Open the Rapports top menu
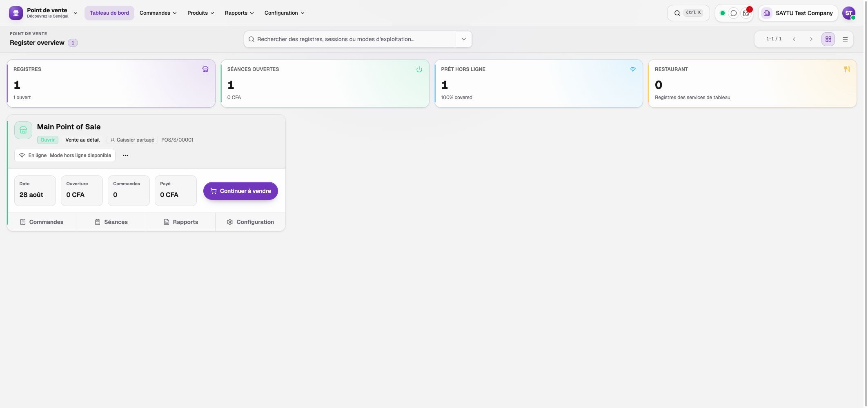868x408 pixels. tap(239, 13)
